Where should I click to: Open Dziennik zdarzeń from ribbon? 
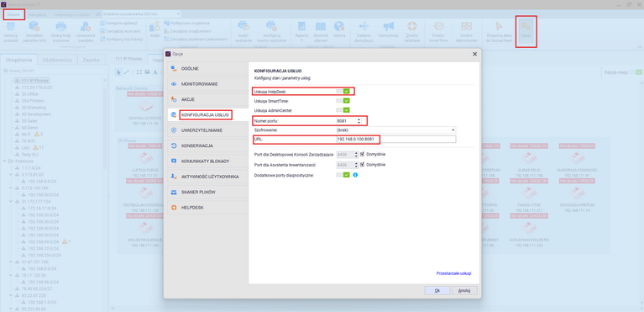pos(321,32)
